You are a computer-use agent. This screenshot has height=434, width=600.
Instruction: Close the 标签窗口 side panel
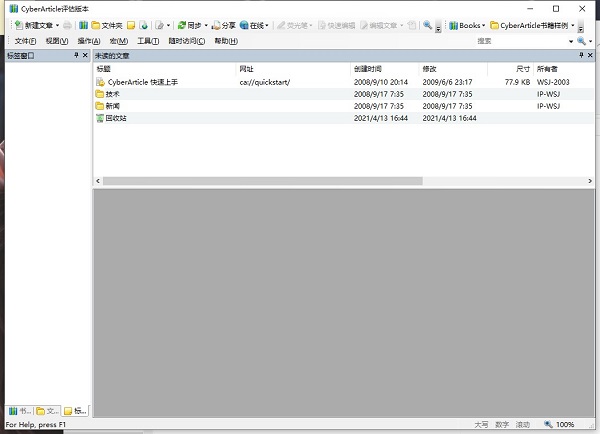(85, 55)
